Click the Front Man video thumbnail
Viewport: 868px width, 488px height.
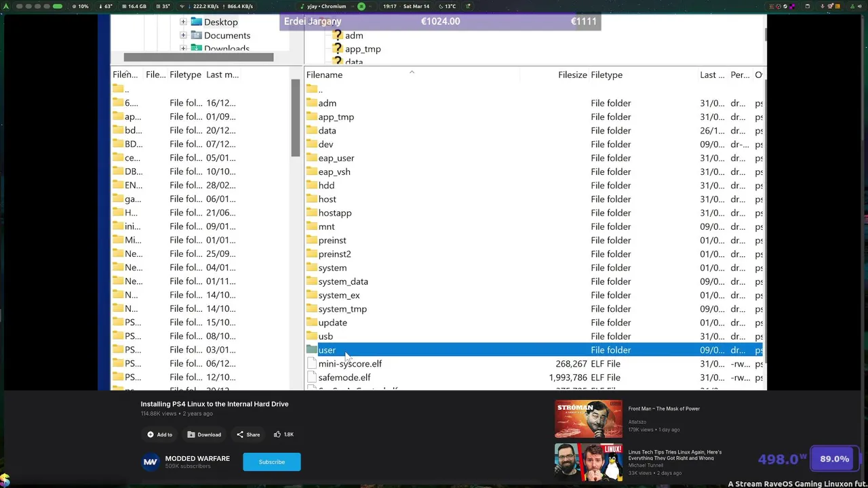point(589,420)
